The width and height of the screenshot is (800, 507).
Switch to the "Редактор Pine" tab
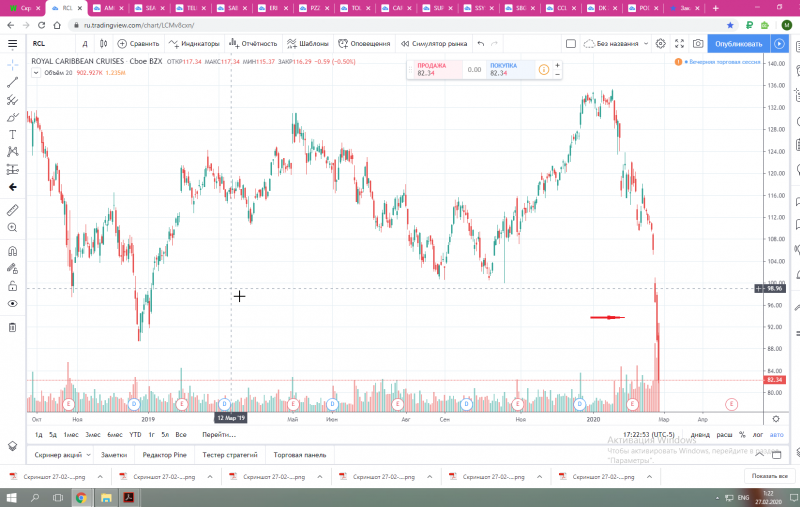click(x=164, y=454)
